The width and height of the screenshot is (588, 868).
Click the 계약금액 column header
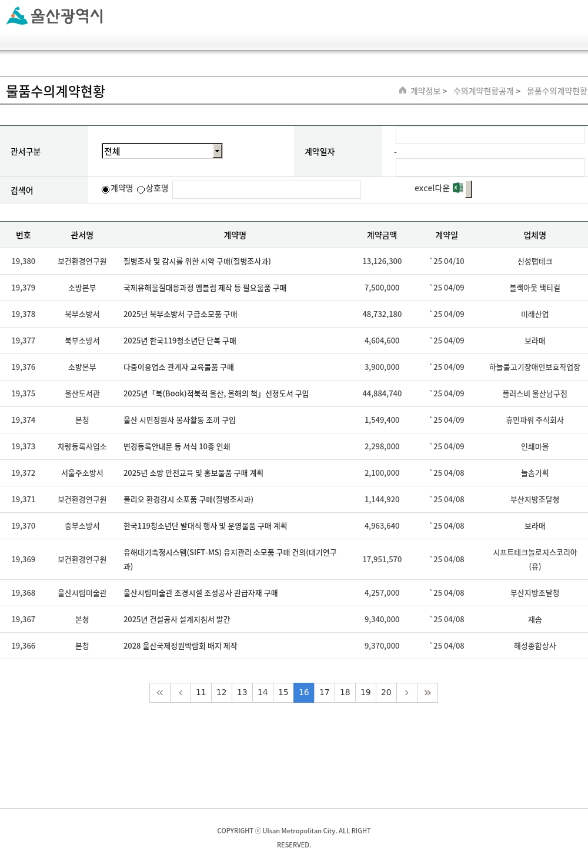tap(382, 235)
